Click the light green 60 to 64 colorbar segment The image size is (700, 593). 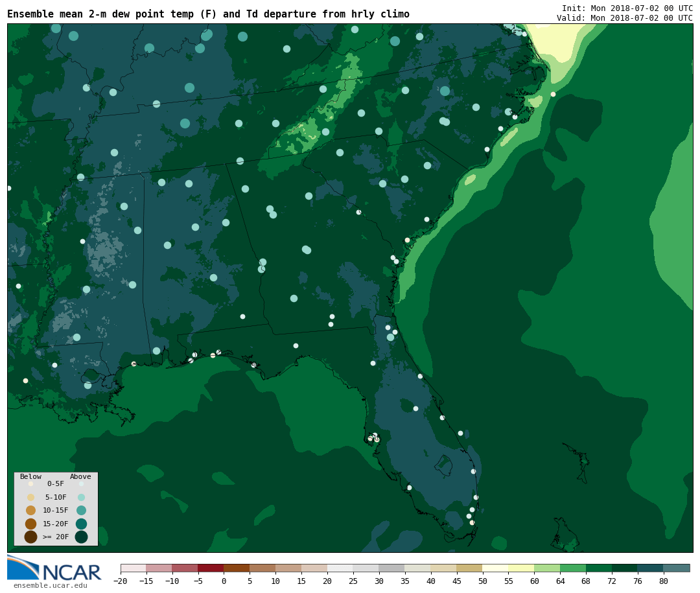547,568
